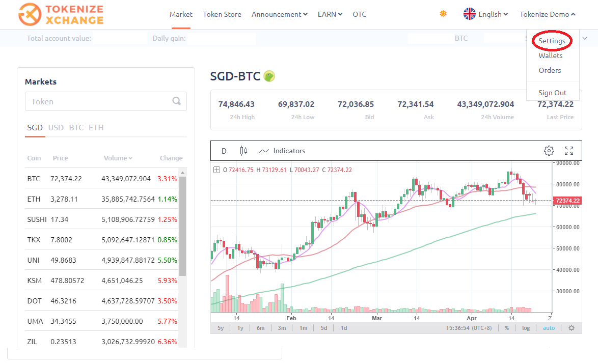Toggle log scale on chart

[x=526, y=328]
